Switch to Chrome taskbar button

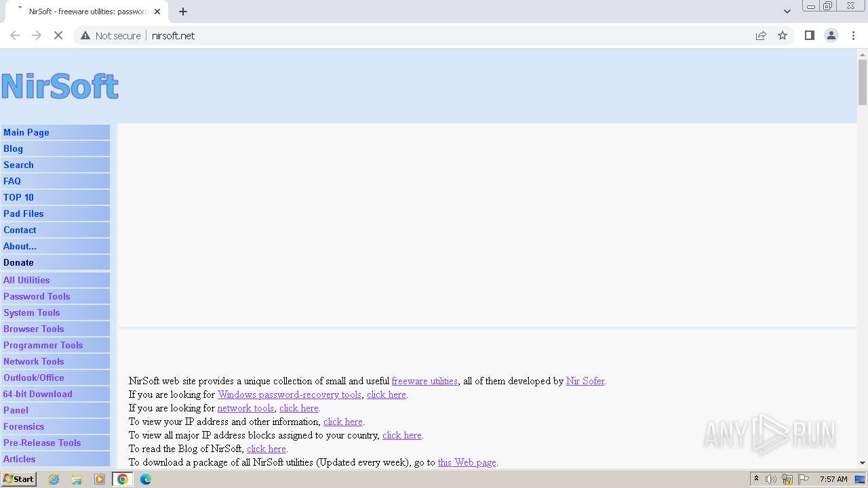tap(123, 479)
